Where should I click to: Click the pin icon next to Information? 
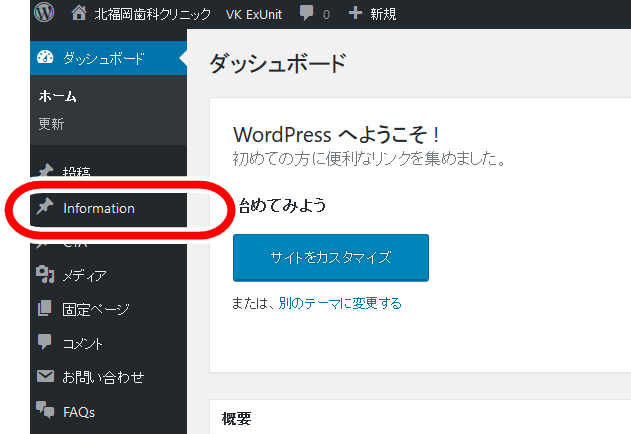[45, 207]
